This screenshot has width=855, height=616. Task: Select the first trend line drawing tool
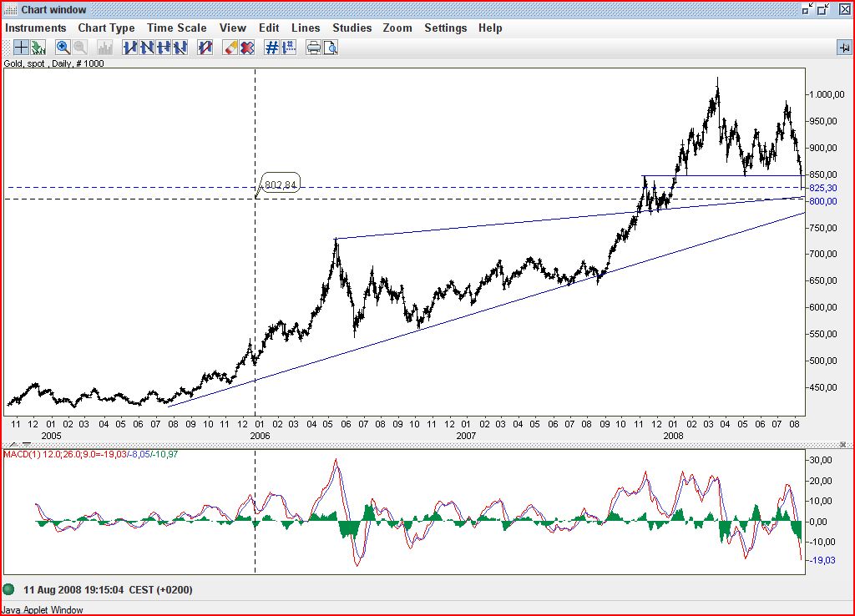129,48
